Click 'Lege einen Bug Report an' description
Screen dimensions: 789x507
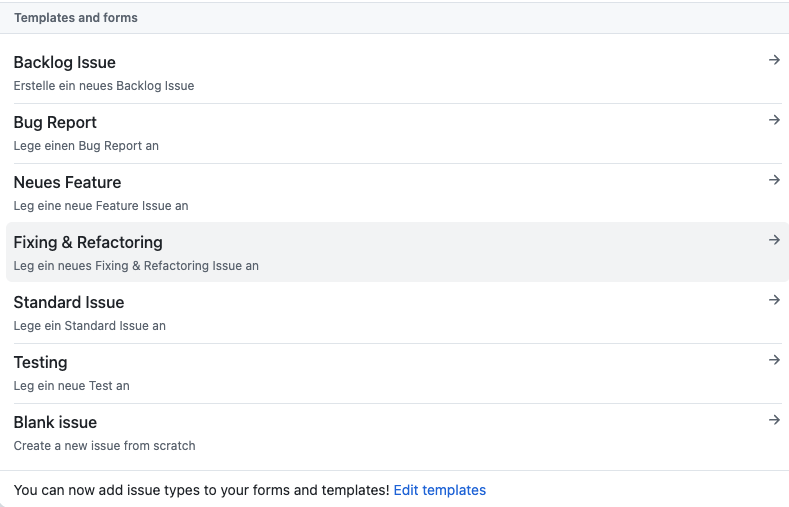pyautogui.click(x=86, y=146)
